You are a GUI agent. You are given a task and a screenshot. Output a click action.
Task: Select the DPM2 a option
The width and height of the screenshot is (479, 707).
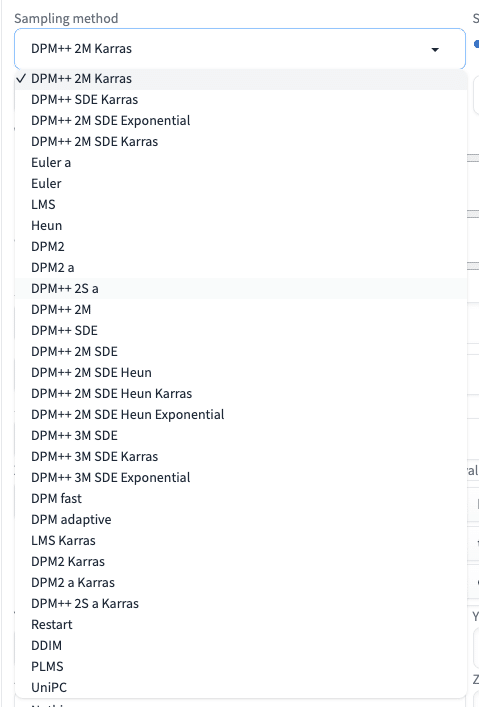pyautogui.click(x=241, y=267)
